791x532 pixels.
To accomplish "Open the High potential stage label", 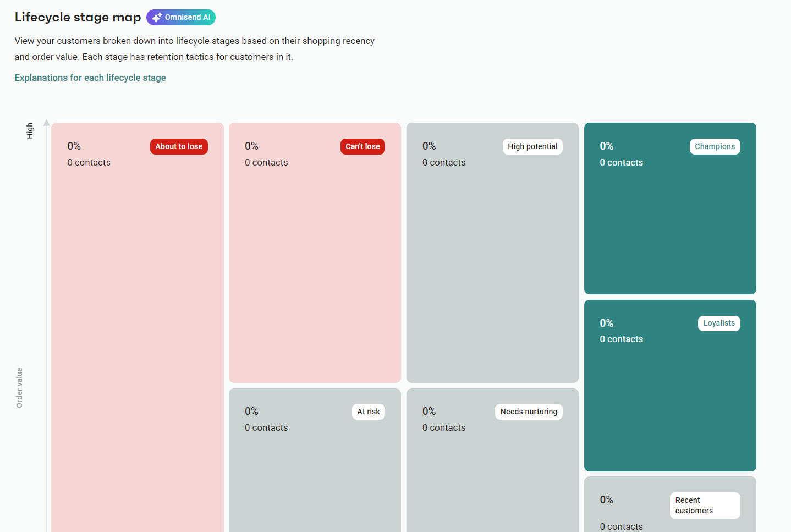I will coord(532,146).
